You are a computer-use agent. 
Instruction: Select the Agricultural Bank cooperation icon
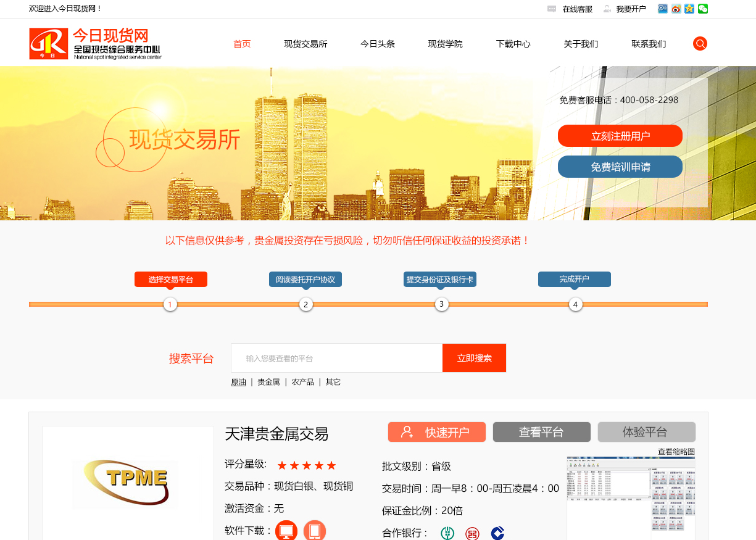tap(447, 533)
